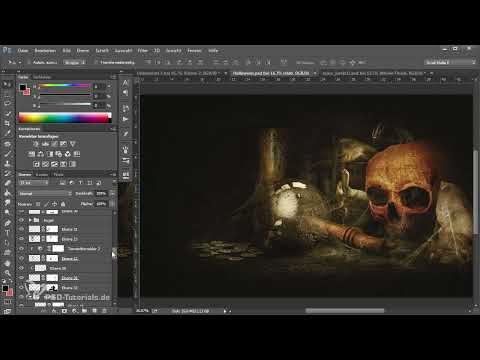The width and height of the screenshot is (480, 360).
Task: Toggle the Transformationsstrg. checkbox
Action: click(96, 62)
